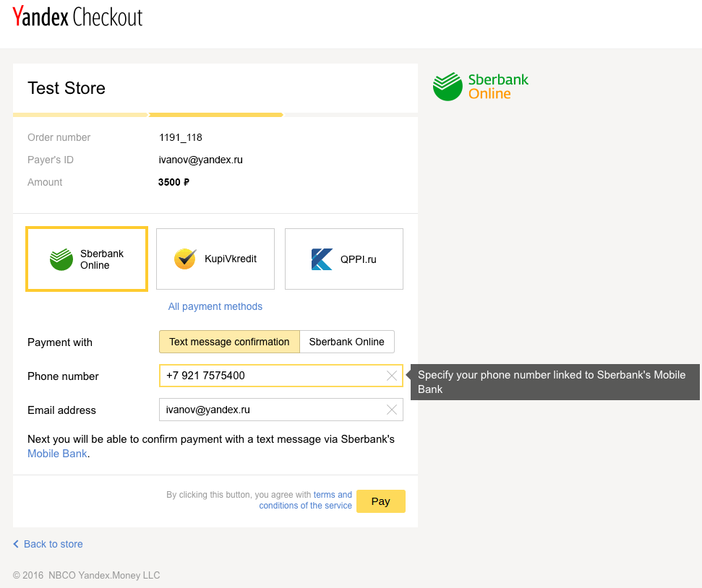Click the Test Store heading
702x588 pixels.
(67, 88)
